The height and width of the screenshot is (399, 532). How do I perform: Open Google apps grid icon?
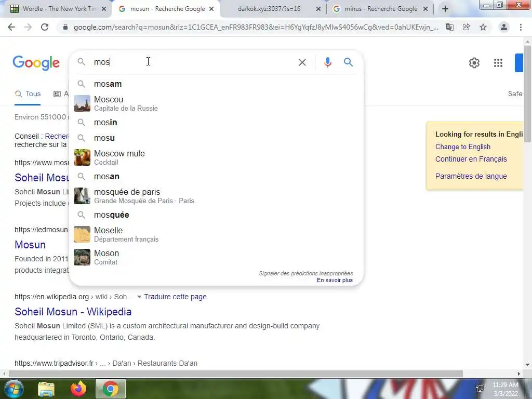[498, 63]
